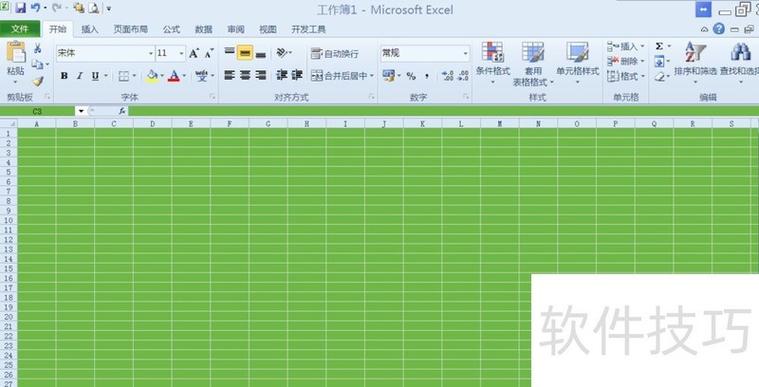
Task: Click 删除 in the cells group
Action: click(x=625, y=61)
